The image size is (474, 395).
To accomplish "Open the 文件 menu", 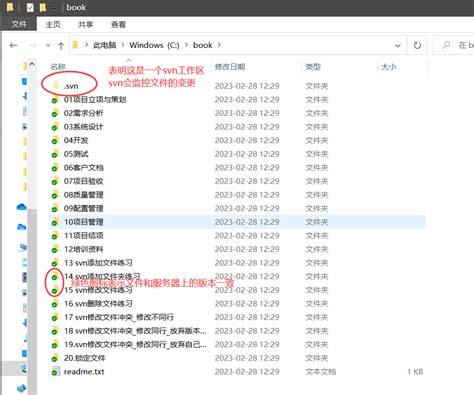I will (x=19, y=24).
